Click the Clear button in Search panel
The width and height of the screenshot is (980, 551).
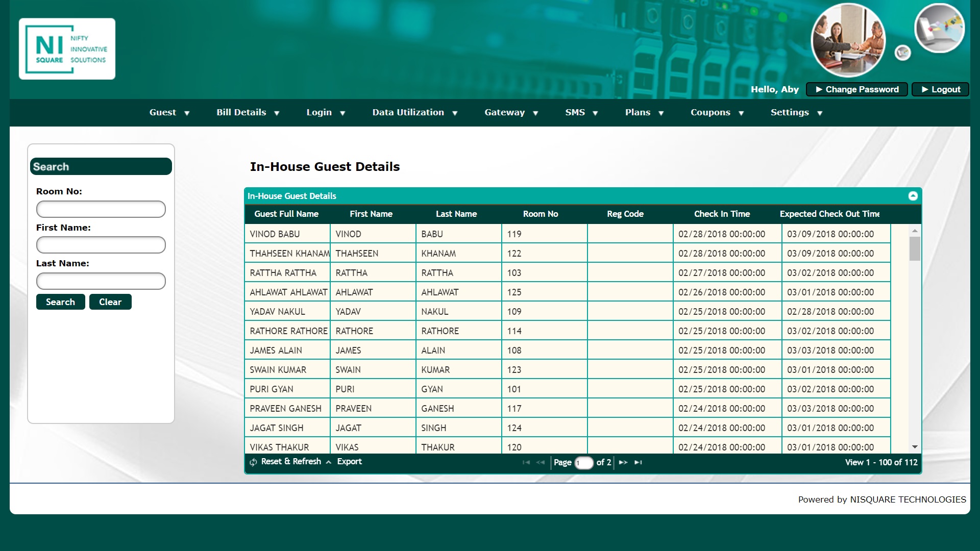(x=110, y=302)
